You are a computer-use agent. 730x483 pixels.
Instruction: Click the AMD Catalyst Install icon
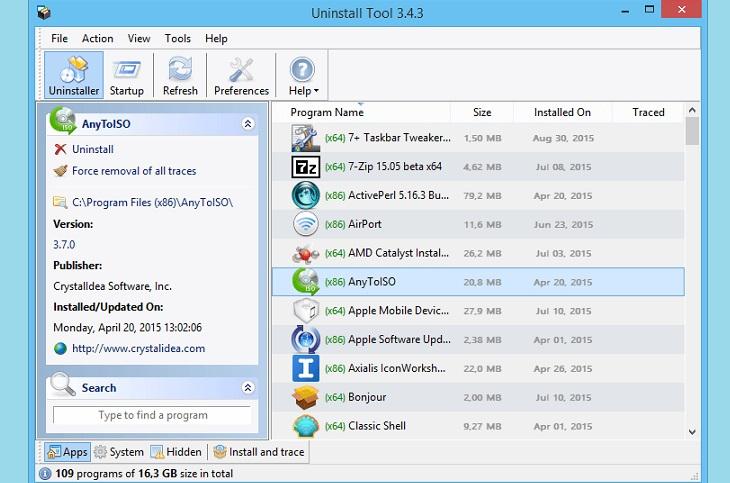[x=305, y=253]
